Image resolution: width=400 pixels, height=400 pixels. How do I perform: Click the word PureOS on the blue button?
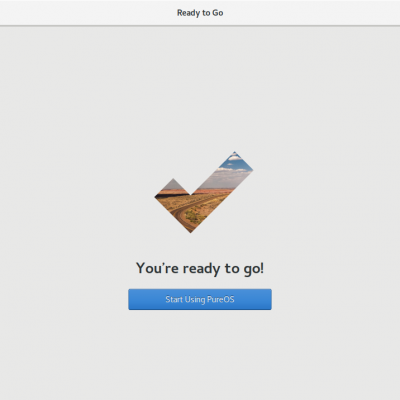221,299
